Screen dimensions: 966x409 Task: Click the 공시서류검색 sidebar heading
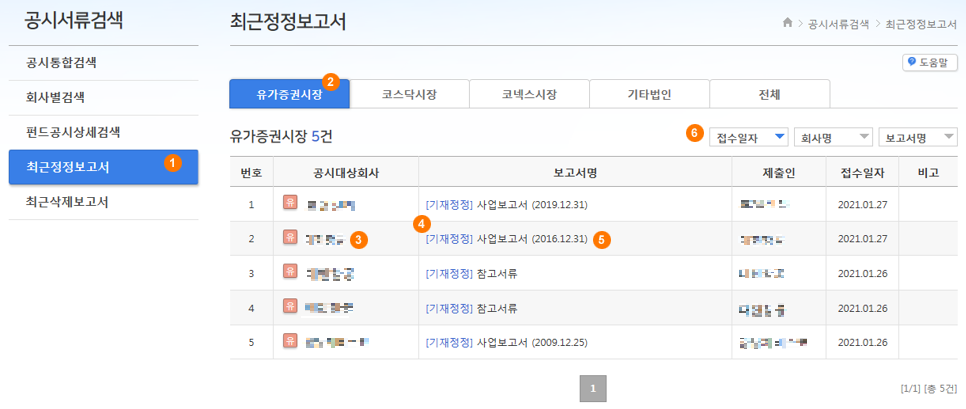point(73,21)
